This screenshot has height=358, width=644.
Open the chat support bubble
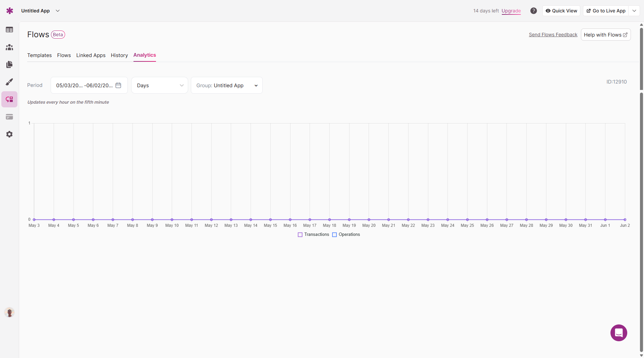(619, 333)
